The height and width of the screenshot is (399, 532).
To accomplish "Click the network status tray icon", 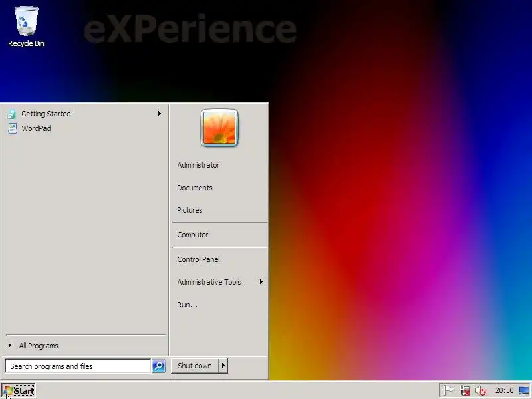I will [464, 390].
